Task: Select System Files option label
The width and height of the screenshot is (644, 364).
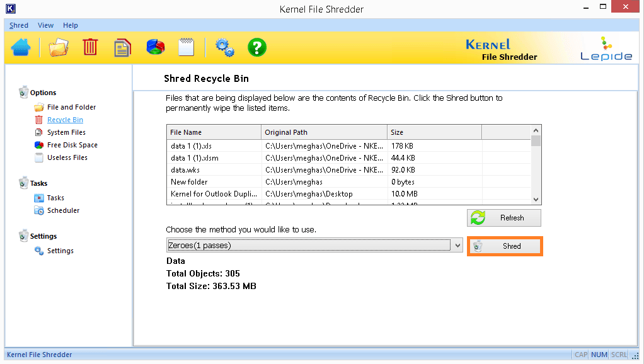Action: 66,132
